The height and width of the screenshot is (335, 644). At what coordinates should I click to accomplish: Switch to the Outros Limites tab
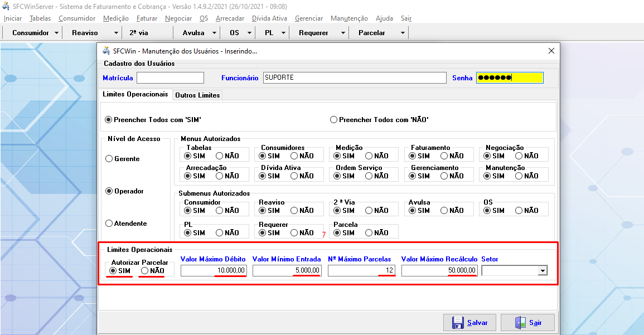pos(197,95)
